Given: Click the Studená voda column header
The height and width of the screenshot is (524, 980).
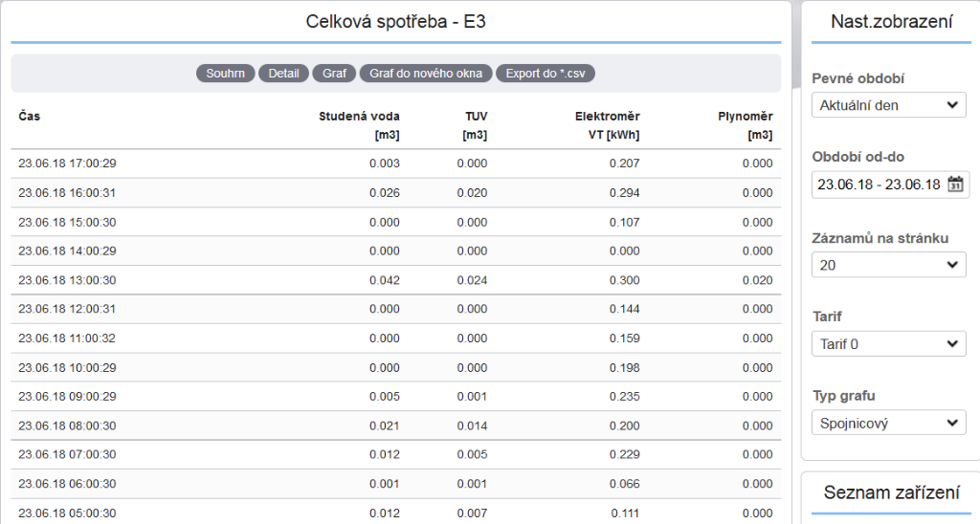Looking at the screenshot, I should point(360,125).
